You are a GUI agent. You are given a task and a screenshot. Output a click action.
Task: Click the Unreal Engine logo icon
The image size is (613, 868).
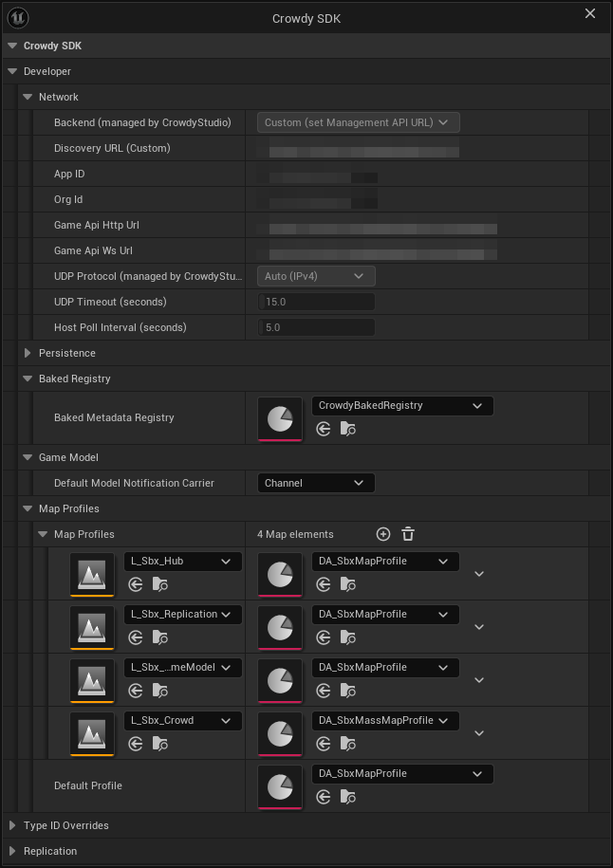click(18, 18)
